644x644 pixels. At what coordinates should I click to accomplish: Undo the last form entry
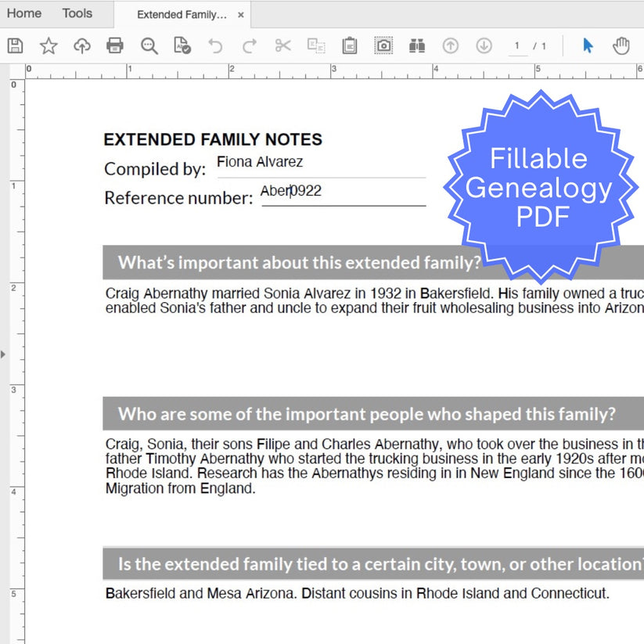pyautogui.click(x=216, y=45)
